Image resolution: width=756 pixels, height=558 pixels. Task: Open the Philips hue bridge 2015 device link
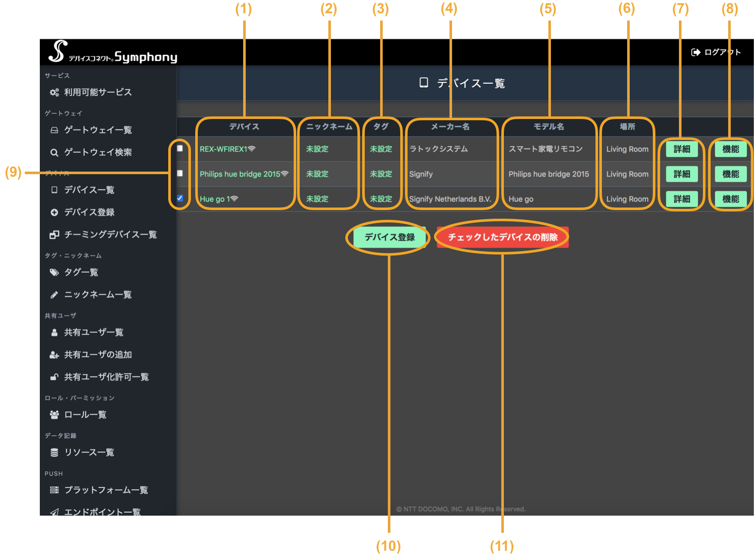[240, 174]
